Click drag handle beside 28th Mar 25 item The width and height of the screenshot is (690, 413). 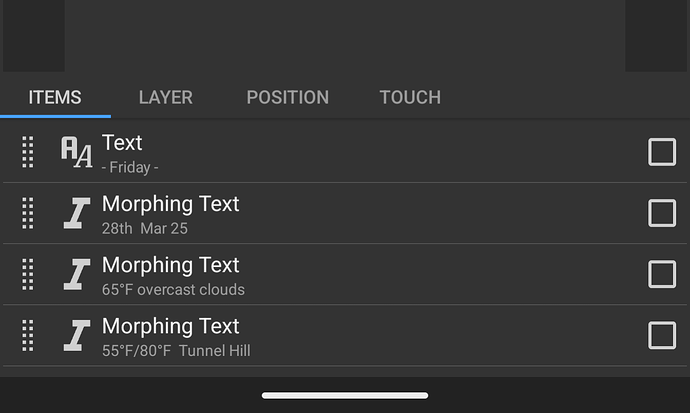tap(28, 213)
